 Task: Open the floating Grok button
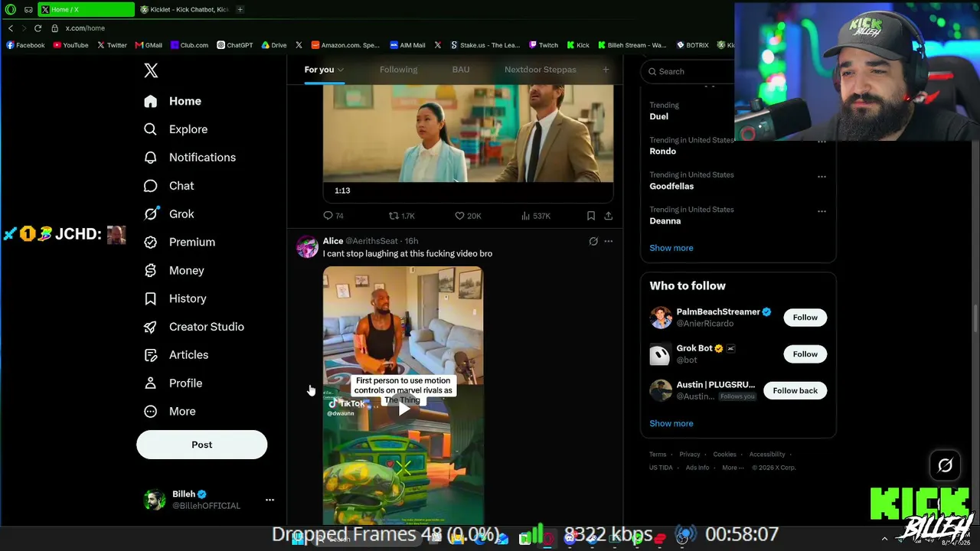(x=945, y=465)
